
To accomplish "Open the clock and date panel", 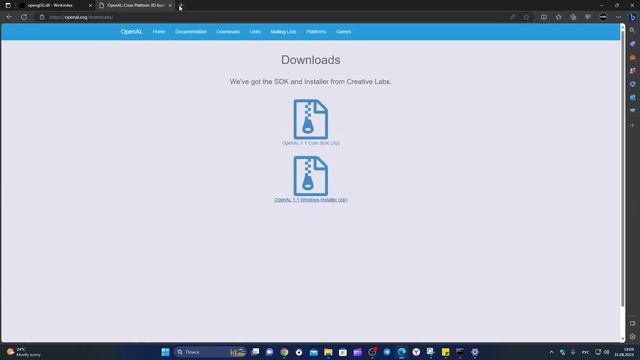I will (x=624, y=352).
